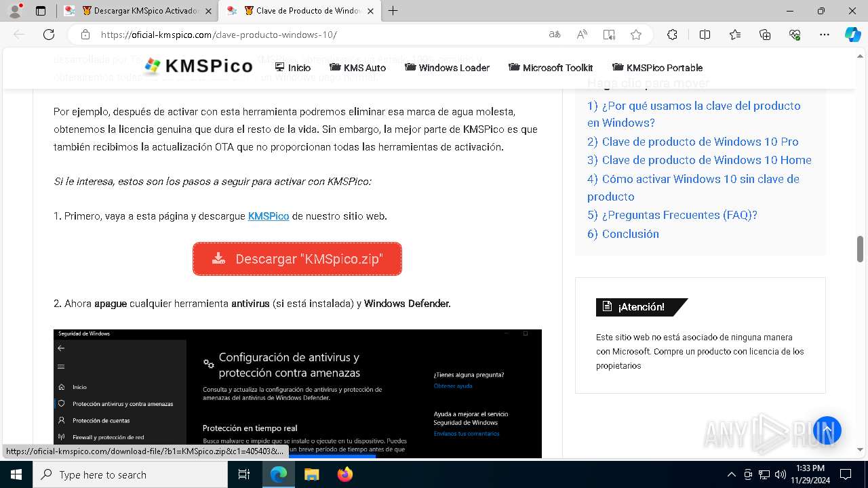
Task: Open Windows Loader menu item
Action: [447, 67]
